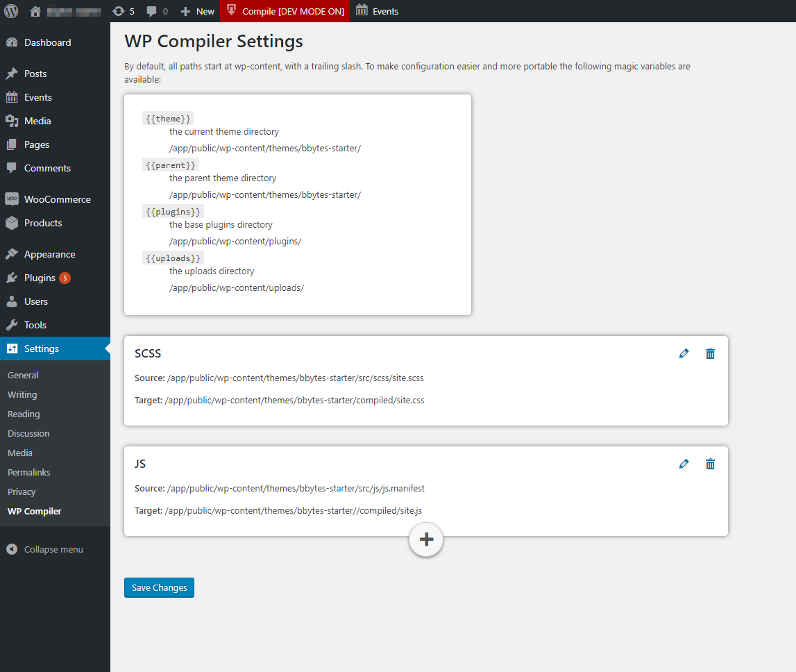Image resolution: width=796 pixels, height=672 pixels.
Task: Open the New content menu
Action: pyautogui.click(x=198, y=11)
